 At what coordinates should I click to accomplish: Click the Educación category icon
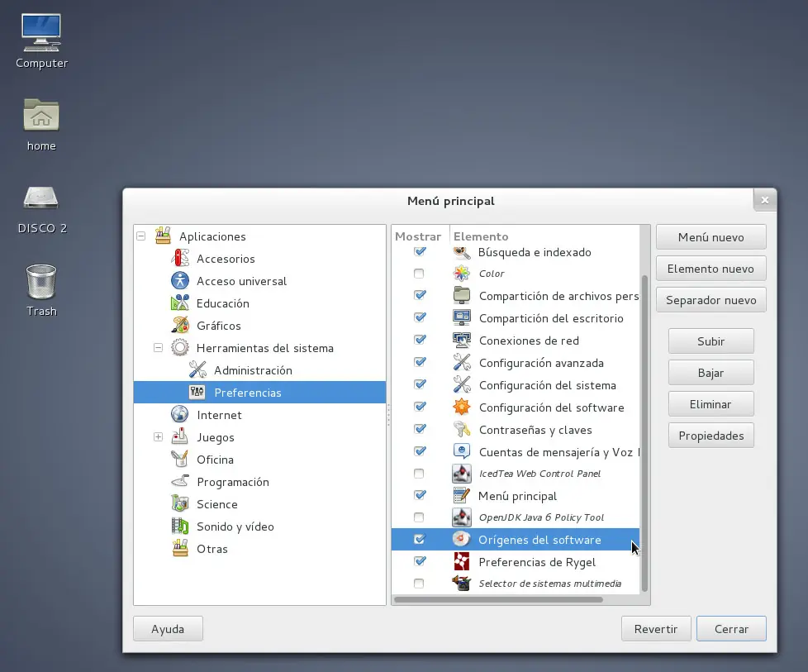pyautogui.click(x=180, y=303)
